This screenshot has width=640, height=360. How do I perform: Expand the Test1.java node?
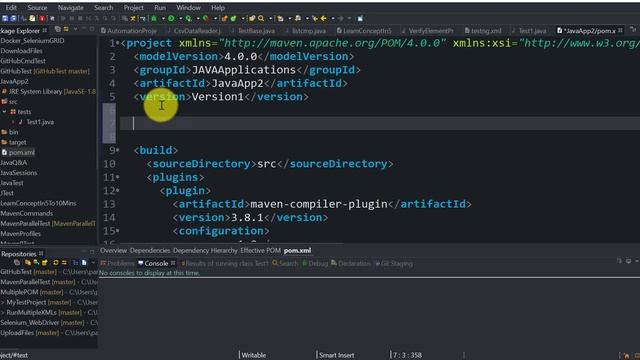coord(13,122)
